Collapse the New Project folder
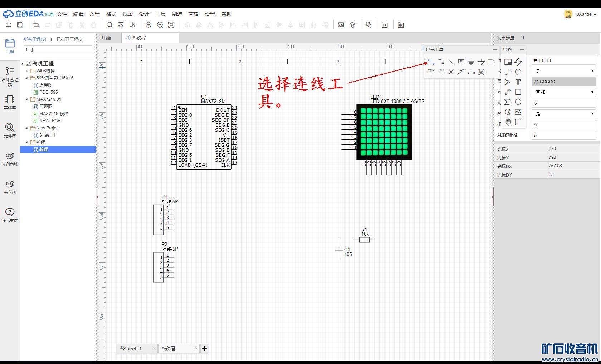Screen dimensions: 601x364 click(27, 128)
